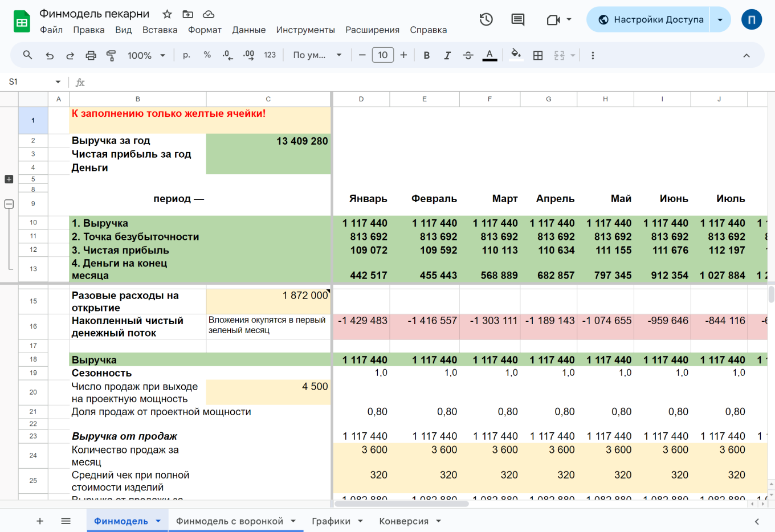Open the fill color bucket picker
Viewport: 775px width, 532px height.
coord(516,55)
